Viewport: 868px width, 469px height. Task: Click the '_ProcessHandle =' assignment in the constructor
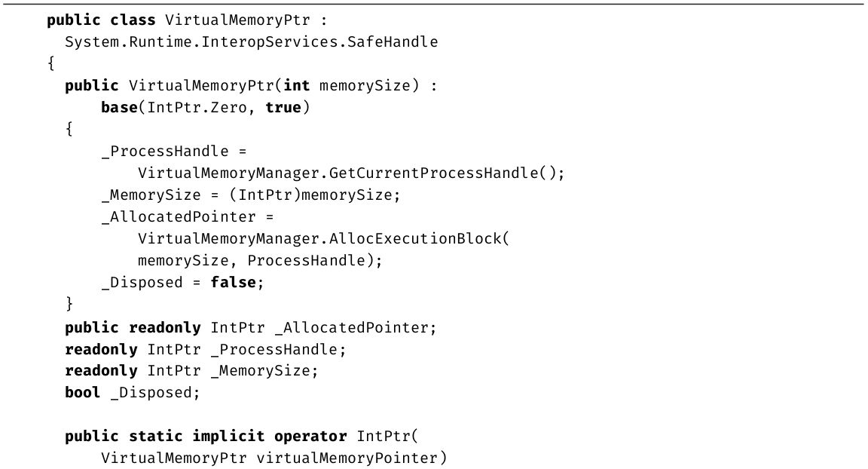click(x=173, y=152)
